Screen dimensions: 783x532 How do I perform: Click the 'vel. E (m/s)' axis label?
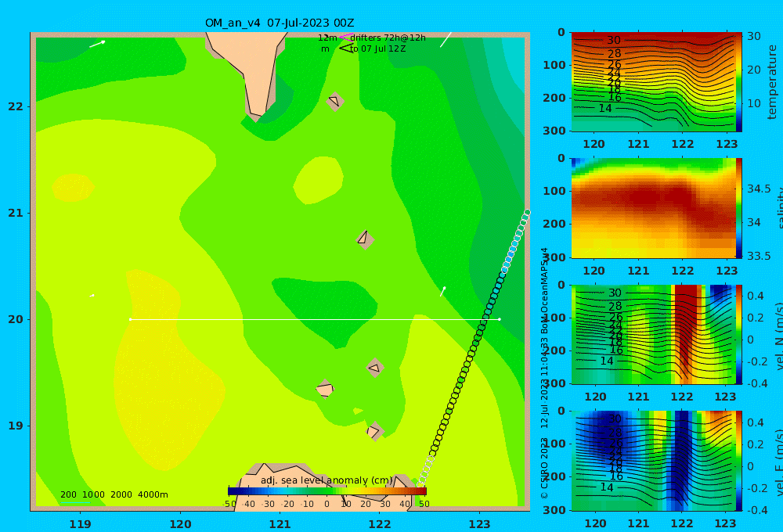[x=778, y=462]
